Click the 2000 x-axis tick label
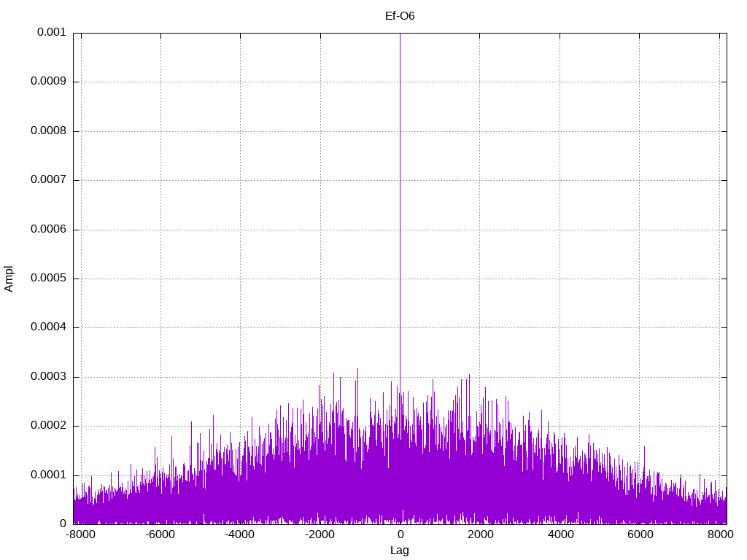This screenshot has height=560, width=747. (480, 534)
